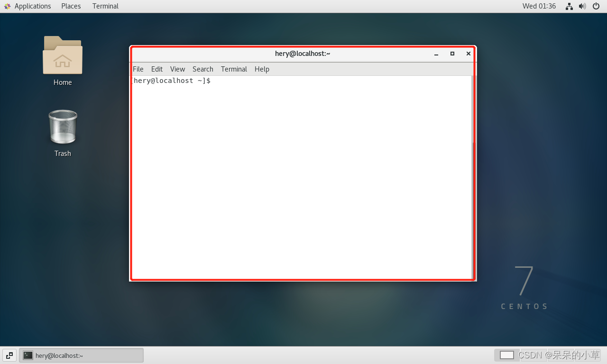Open the top bar Terminal menu
The height and width of the screenshot is (364, 607).
pos(105,6)
